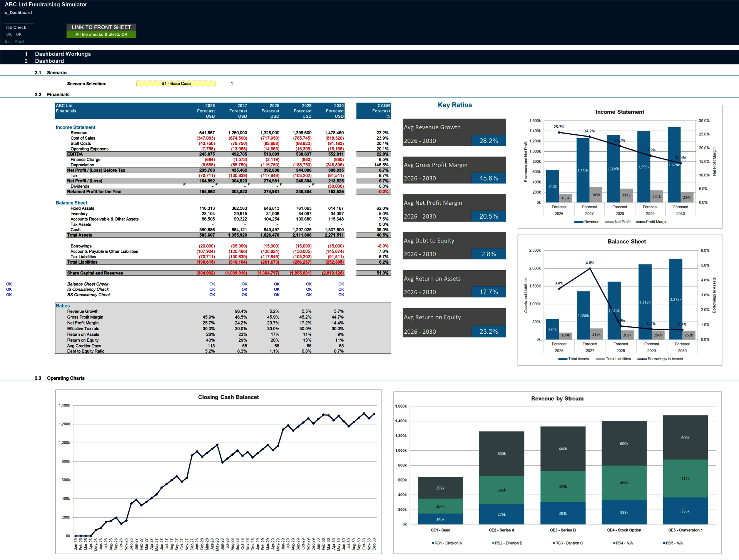The height and width of the screenshot is (560, 739).
Task: Click the 'Balance Sheet Check' row label
Action: tap(88, 284)
